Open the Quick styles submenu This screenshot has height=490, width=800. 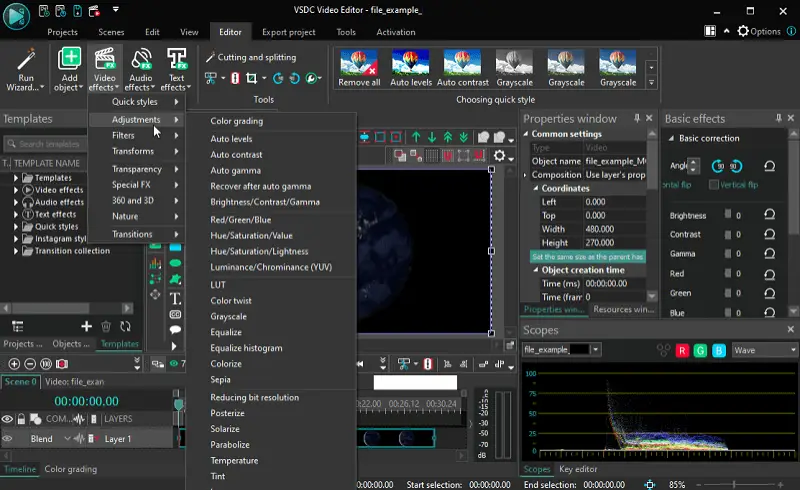137,102
